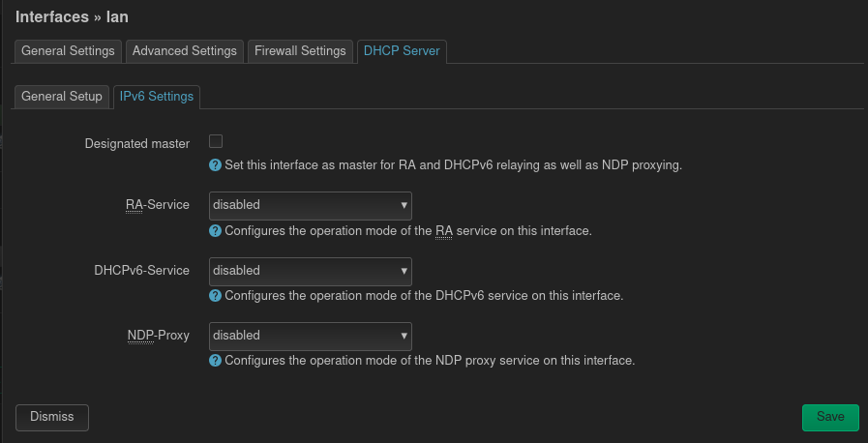Viewport: 868px width, 443px height.
Task: Save the interface configuration
Action: 830,418
